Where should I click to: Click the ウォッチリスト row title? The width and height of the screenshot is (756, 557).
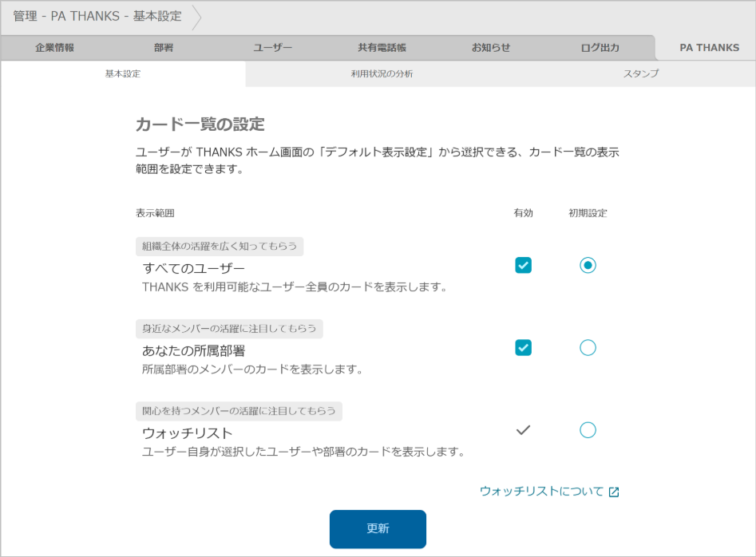(187, 433)
